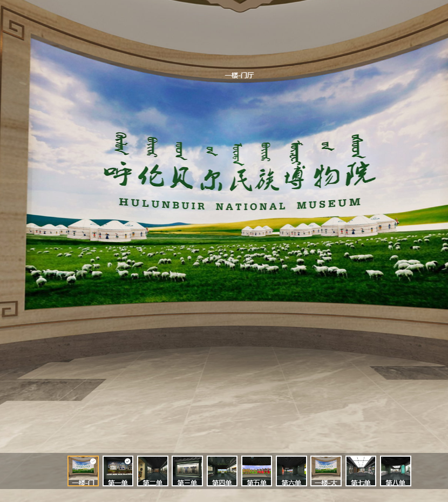This screenshot has width=448, height=502.
Task: Open the 一楼-大 scene thumbnail
Action: click(326, 471)
